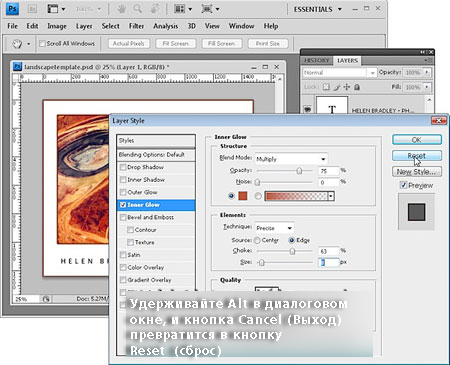Open the Blend Mode Multiply dropdown
450x365 pixels.
(x=291, y=159)
